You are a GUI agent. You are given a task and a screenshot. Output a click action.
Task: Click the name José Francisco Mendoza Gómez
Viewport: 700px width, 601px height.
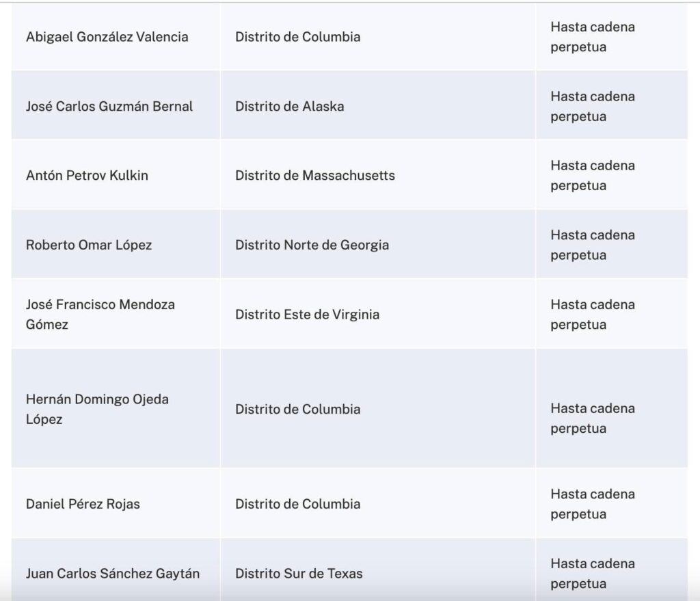point(100,315)
